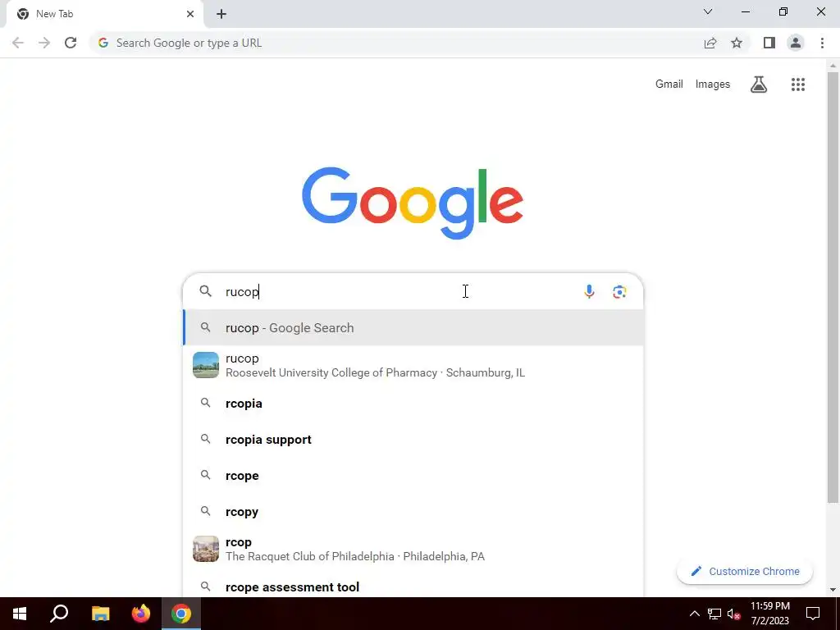840x630 pixels.
Task: Click the Share this page icon
Action: click(710, 43)
